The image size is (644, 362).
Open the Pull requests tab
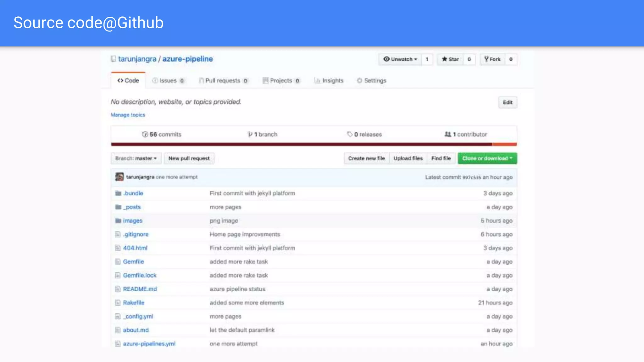[223, 80]
